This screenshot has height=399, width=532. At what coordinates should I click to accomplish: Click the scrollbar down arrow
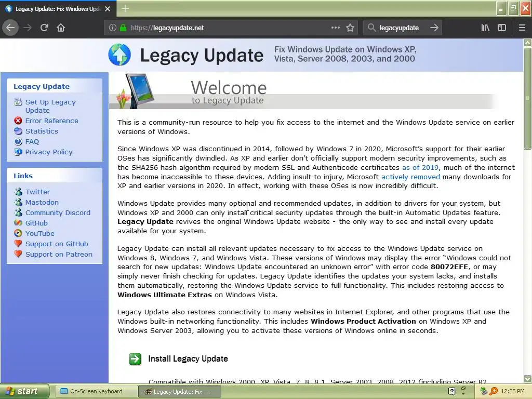click(x=527, y=379)
